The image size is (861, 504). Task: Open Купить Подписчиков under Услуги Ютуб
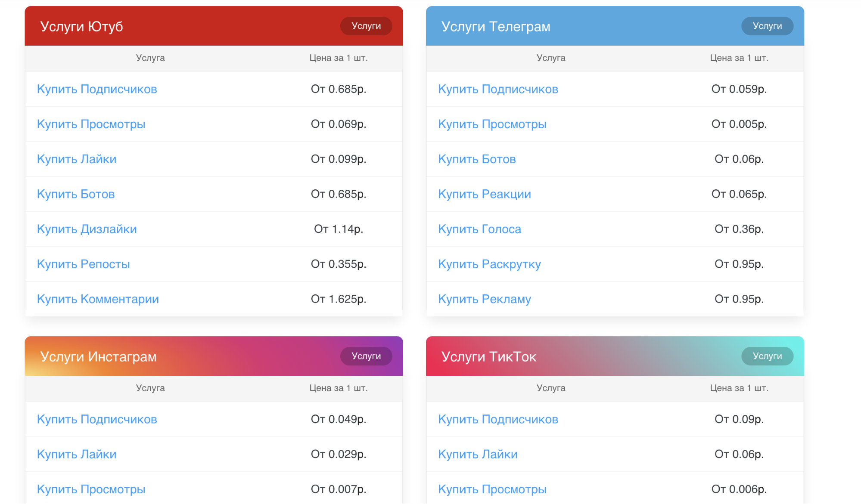(x=97, y=89)
